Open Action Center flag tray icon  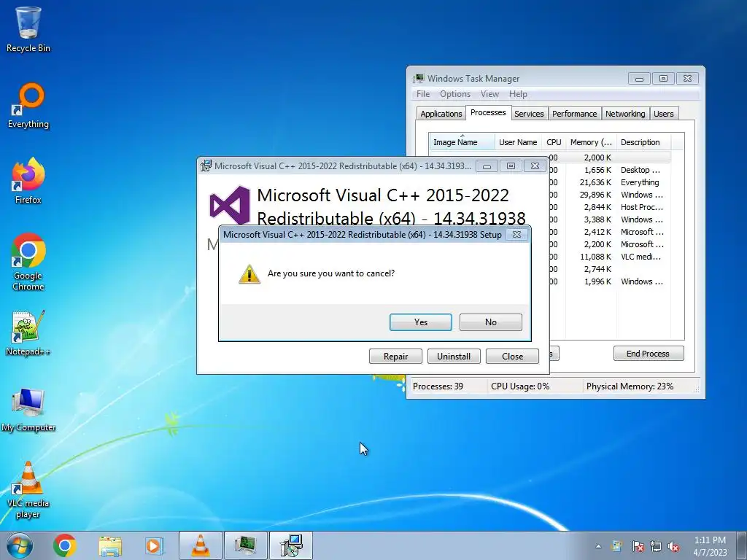[x=638, y=546]
